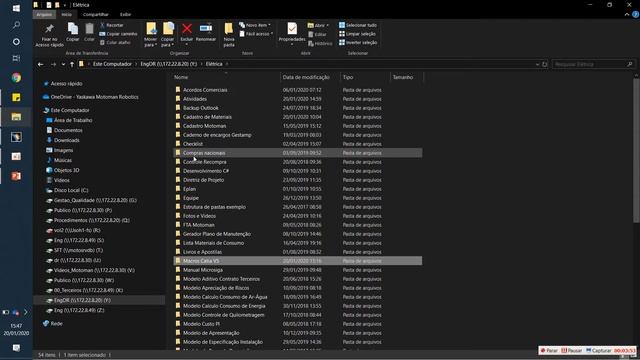Open recent locations dropdown arrow
Image resolution: width=640 pixels, height=360 pixels.
coord(63,64)
